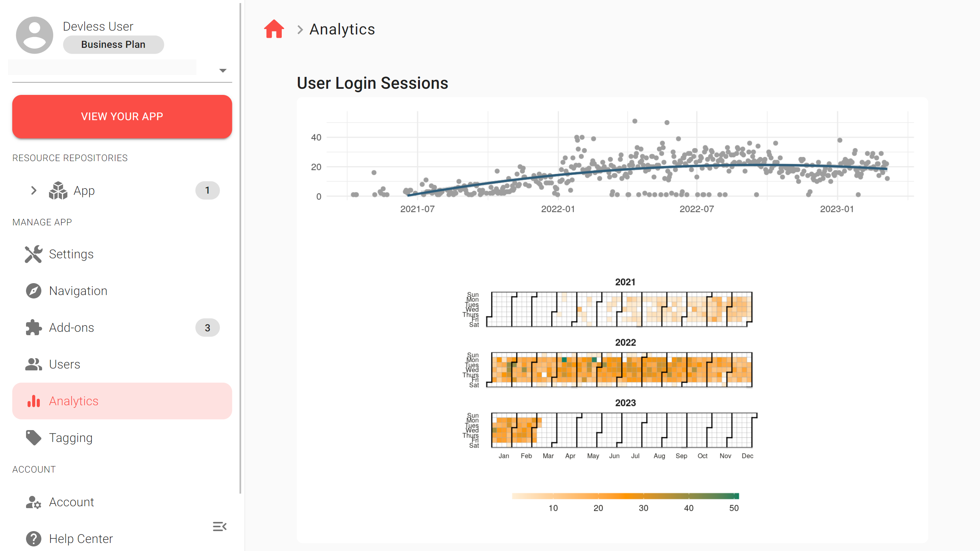980x551 pixels.
Task: Click the Users people icon
Action: pos(34,364)
